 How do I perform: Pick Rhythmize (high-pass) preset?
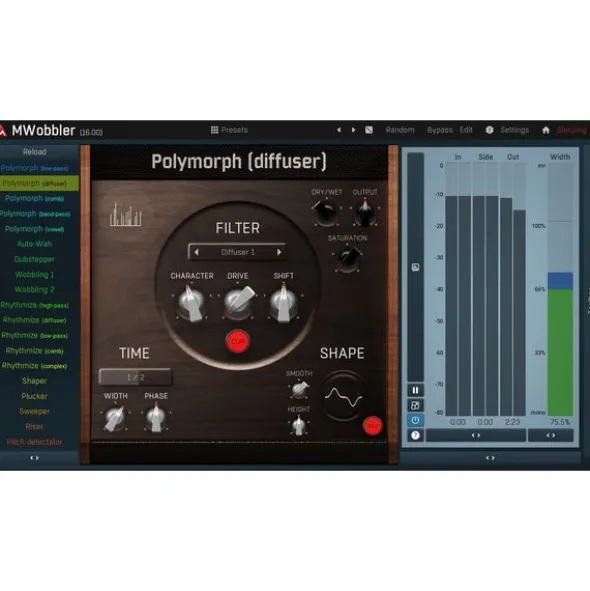coord(34,305)
